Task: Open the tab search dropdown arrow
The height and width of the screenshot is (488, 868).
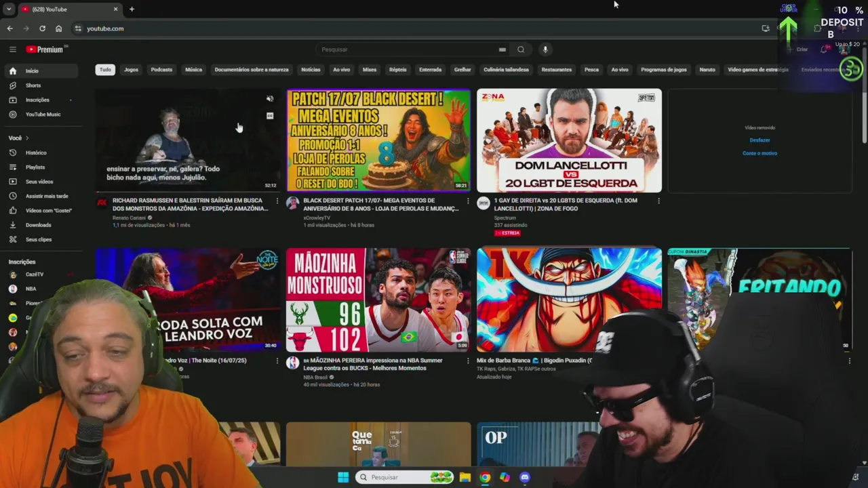Action: point(9,9)
